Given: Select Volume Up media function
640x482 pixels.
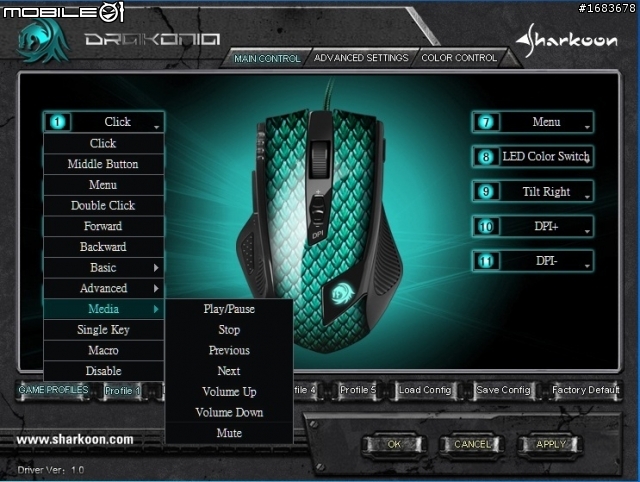Looking at the screenshot, I should coord(229,392).
